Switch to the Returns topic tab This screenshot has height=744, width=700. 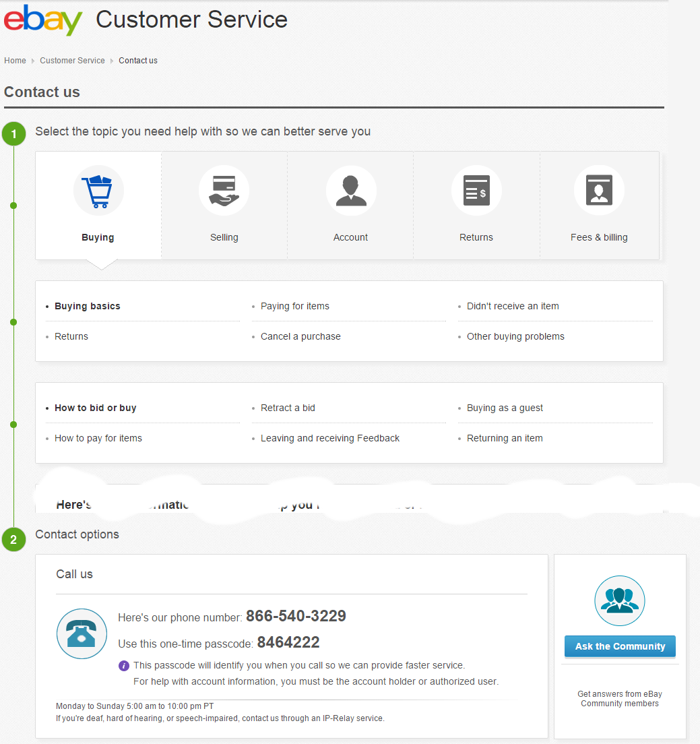(476, 206)
